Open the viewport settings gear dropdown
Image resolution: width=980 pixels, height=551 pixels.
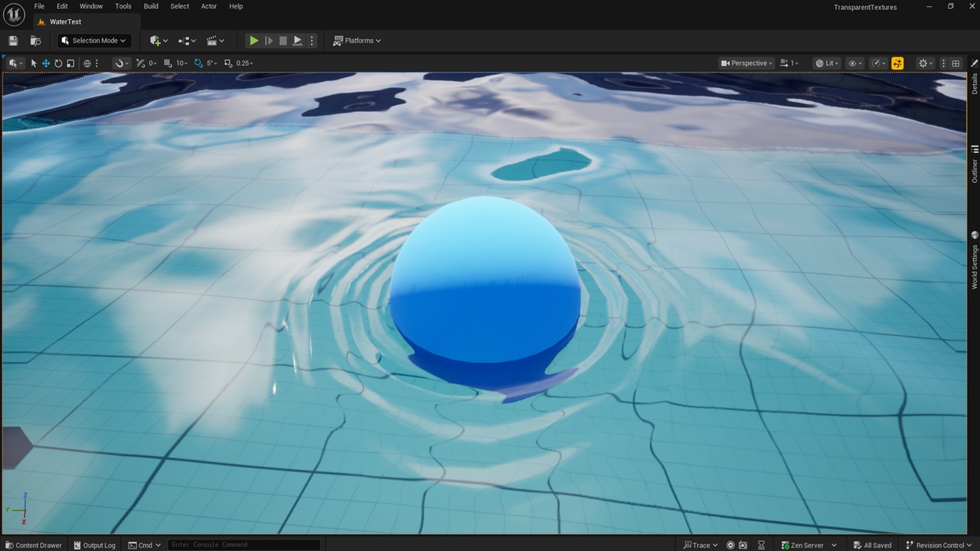coord(926,64)
